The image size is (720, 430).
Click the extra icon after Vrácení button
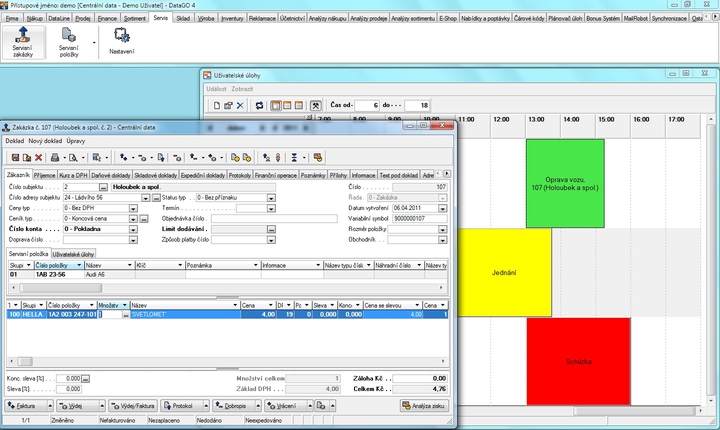point(321,406)
